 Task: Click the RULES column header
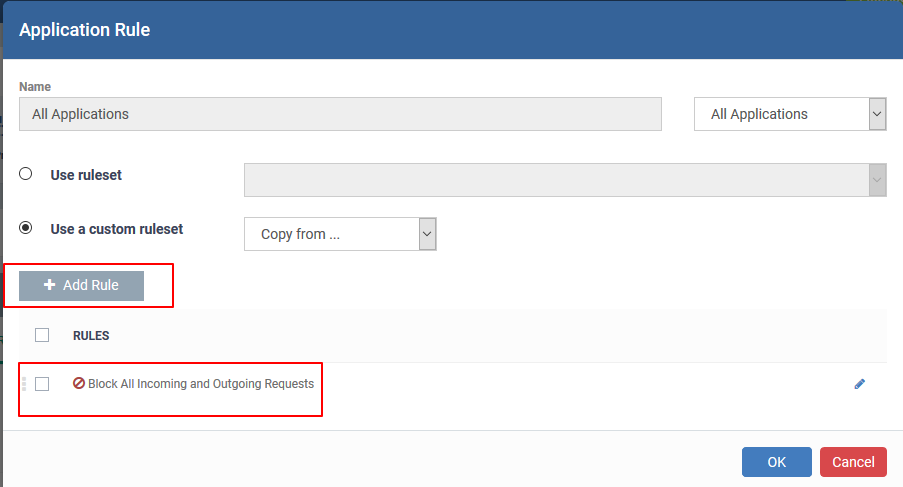coord(91,336)
